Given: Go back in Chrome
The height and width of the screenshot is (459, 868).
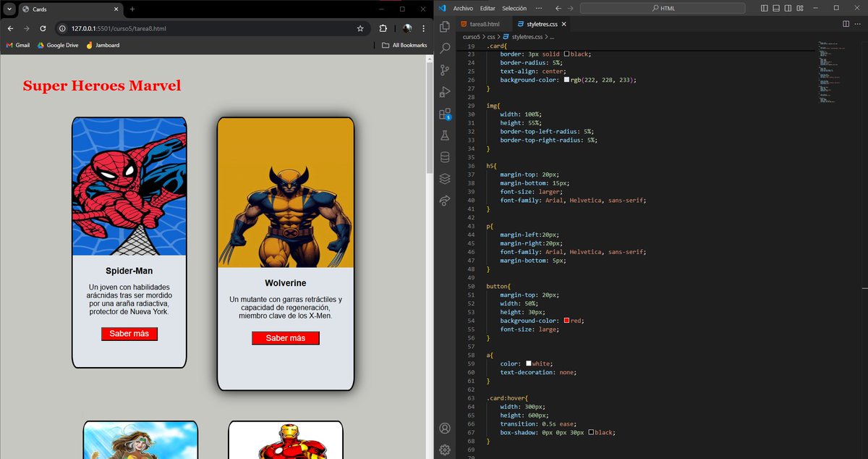Looking at the screenshot, I should [x=10, y=28].
